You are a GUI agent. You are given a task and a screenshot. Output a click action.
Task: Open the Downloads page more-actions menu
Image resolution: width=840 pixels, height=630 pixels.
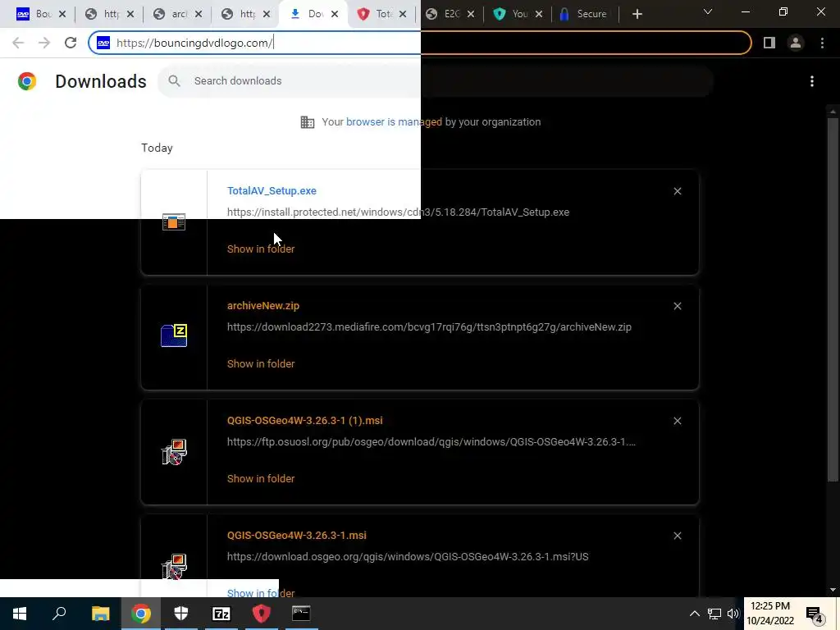pos(812,81)
